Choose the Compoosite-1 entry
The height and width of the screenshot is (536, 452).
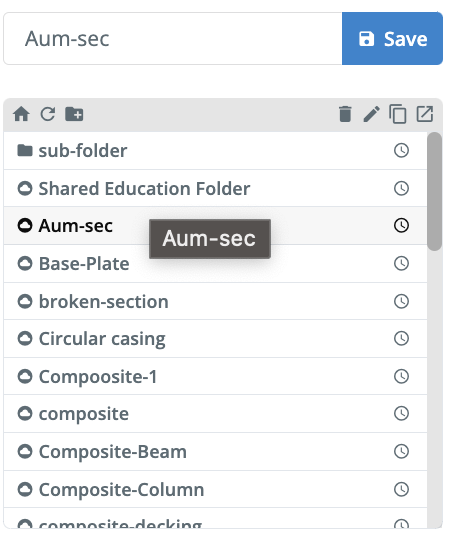point(215,376)
